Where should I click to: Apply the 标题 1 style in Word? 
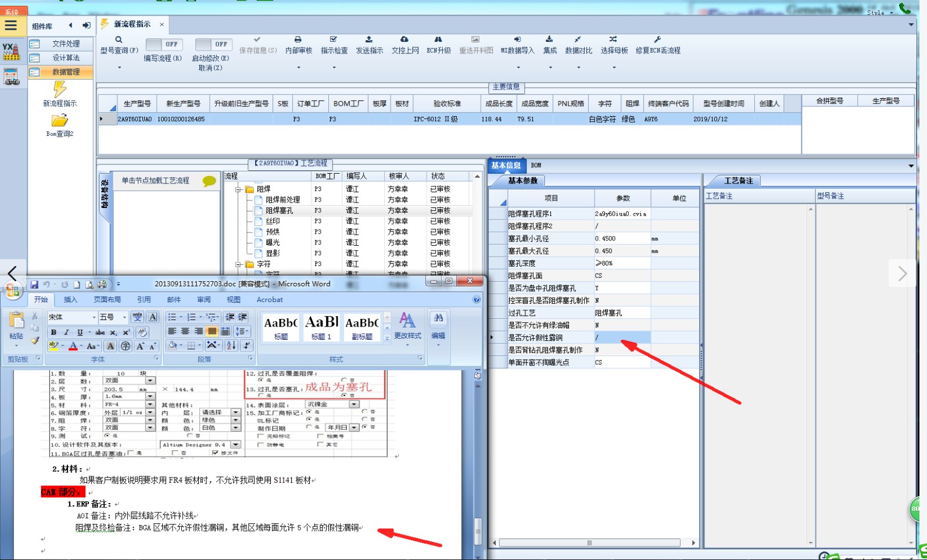click(321, 328)
